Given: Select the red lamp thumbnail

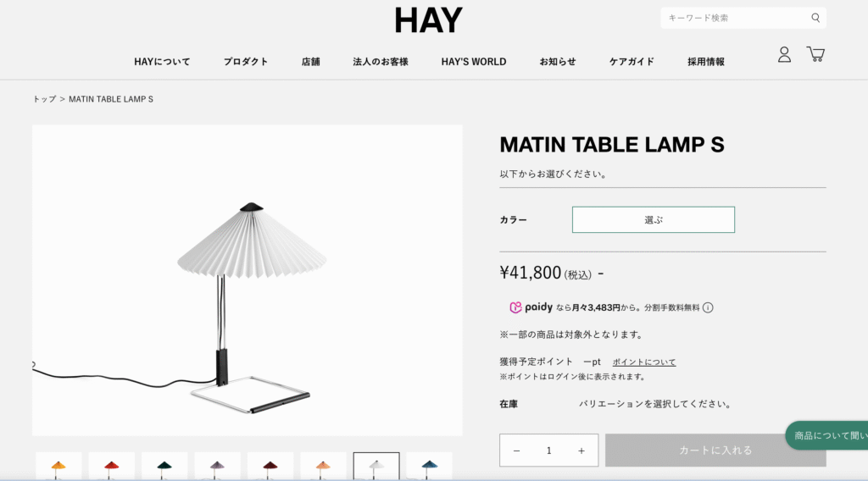Looking at the screenshot, I should click(x=112, y=466).
